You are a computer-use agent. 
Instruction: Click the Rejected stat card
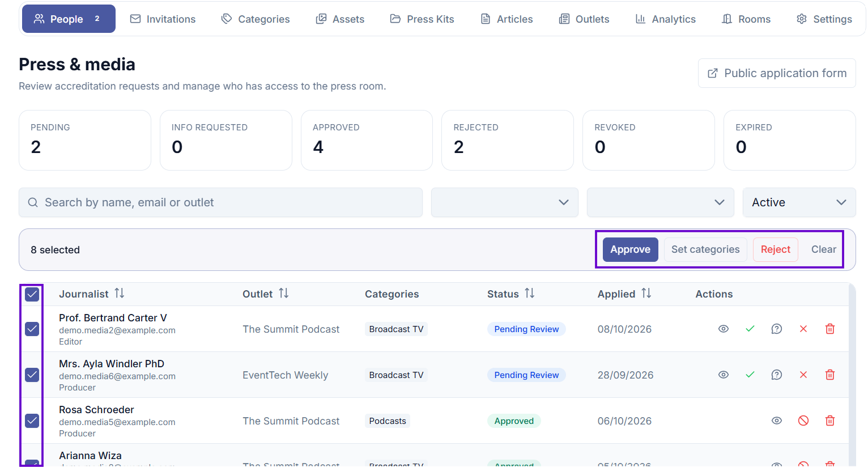tap(508, 140)
